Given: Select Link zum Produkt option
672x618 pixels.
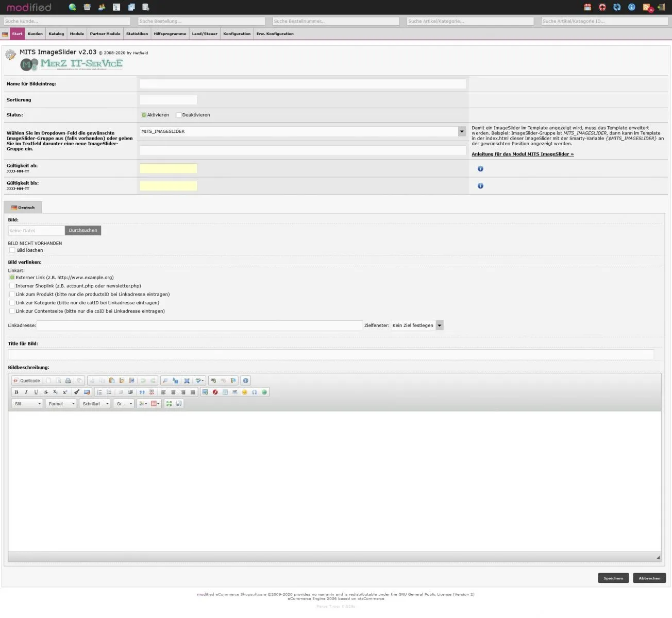Looking at the screenshot, I should [12, 295].
